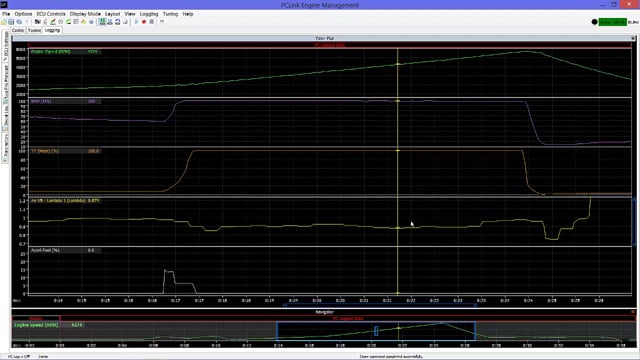
Task: Open the Display Mode menu
Action: pos(85,14)
